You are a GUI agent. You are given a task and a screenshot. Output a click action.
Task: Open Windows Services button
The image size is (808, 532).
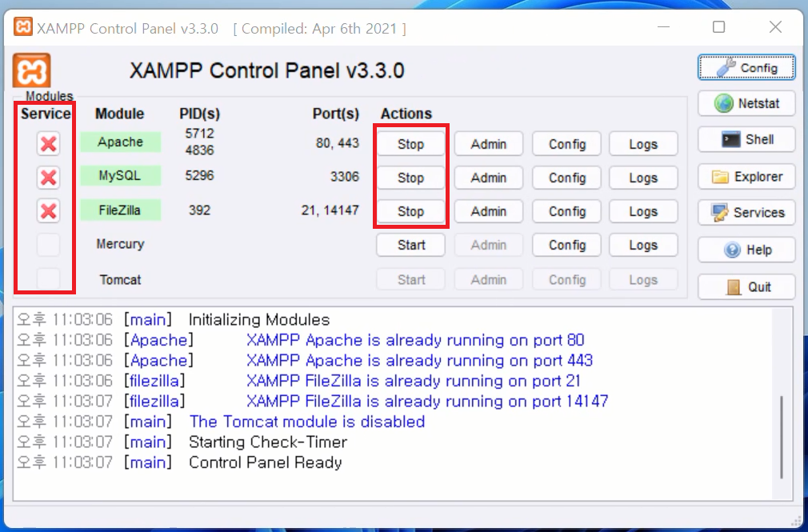(746, 212)
